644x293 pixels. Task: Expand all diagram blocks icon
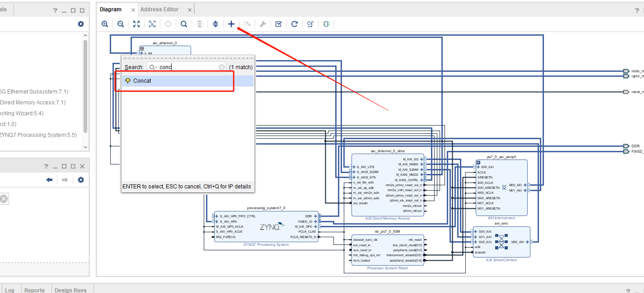coord(215,24)
